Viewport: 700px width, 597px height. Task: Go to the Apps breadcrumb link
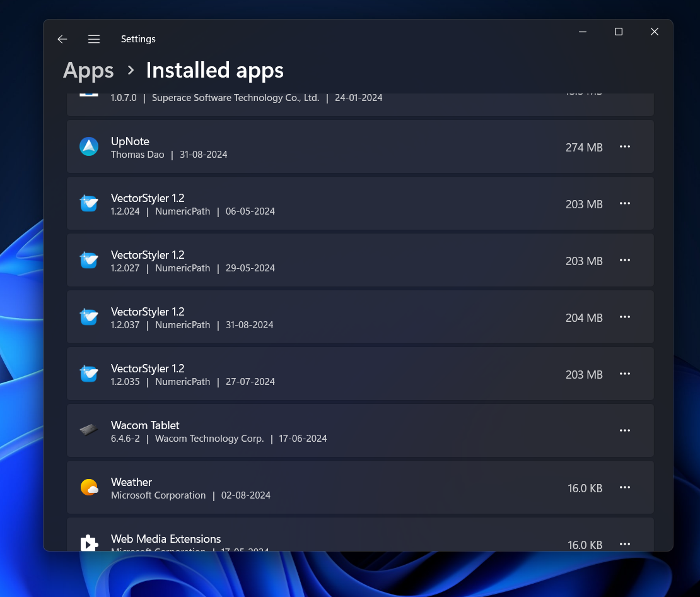pyautogui.click(x=88, y=71)
